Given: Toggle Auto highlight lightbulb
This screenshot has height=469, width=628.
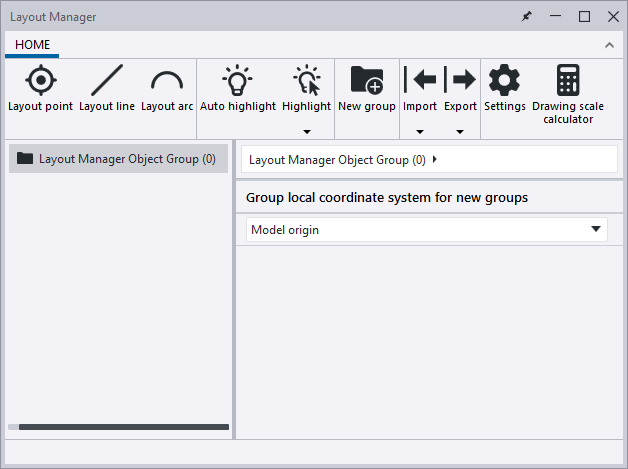Looking at the screenshot, I should tap(238, 81).
